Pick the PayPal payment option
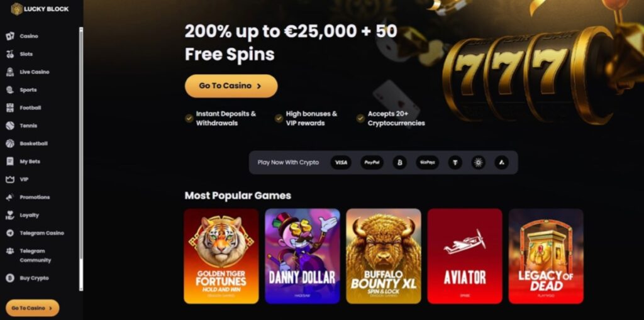This screenshot has width=644, height=320. 372,163
